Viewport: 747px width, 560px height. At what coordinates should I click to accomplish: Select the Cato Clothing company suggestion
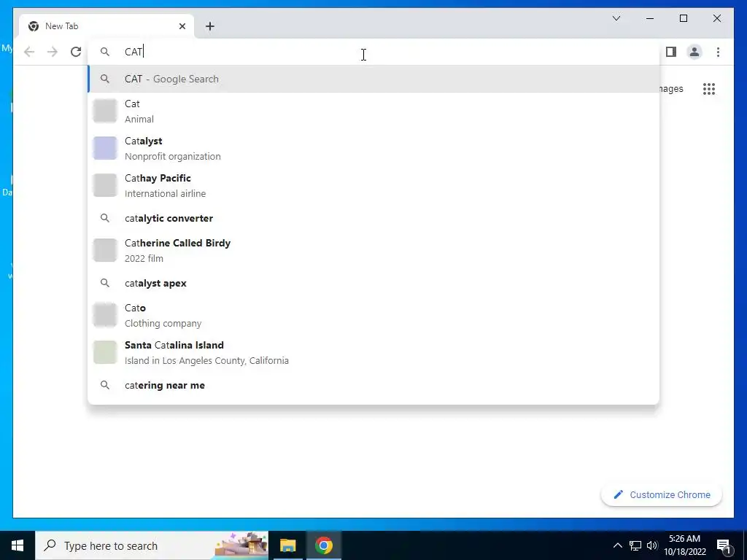373,315
